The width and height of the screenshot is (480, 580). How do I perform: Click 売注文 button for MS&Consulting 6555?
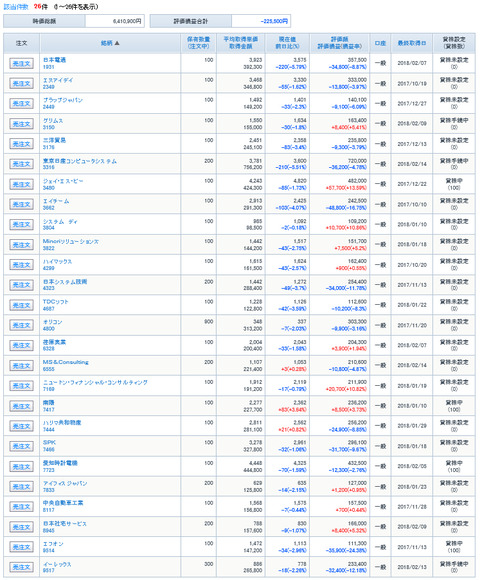pos(21,365)
